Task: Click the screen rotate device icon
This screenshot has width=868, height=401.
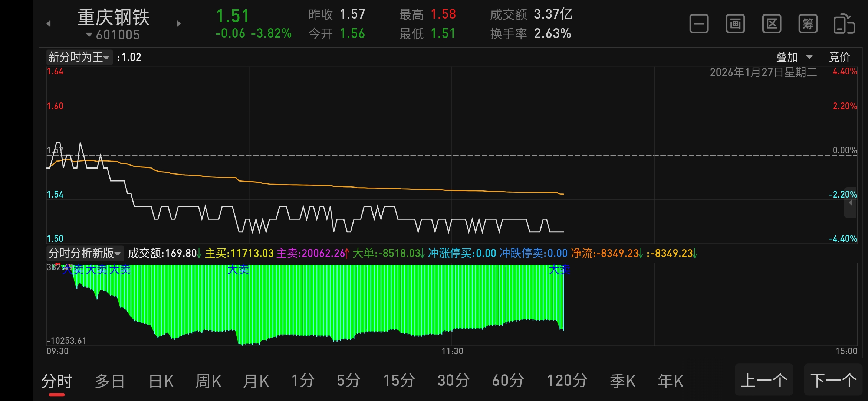Action: coord(844,24)
